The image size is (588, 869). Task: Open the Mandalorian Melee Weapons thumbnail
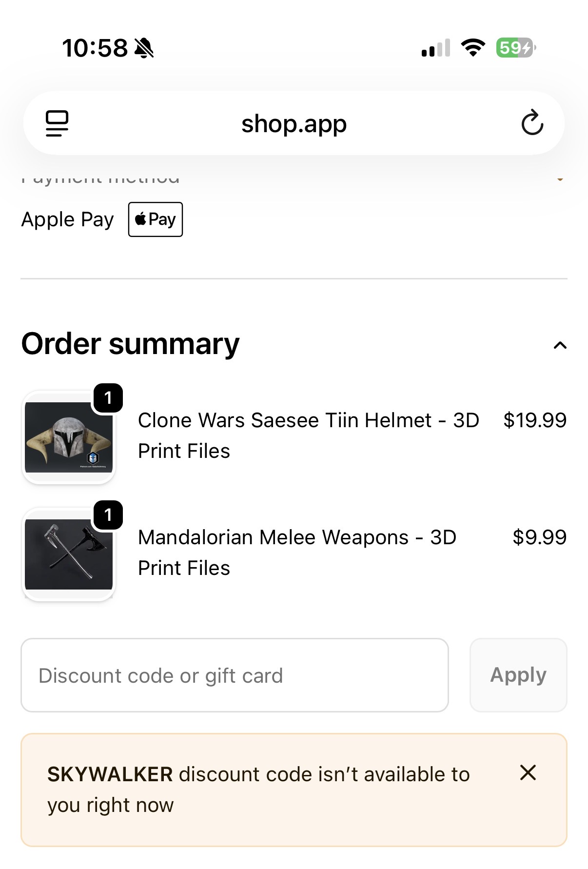(69, 554)
